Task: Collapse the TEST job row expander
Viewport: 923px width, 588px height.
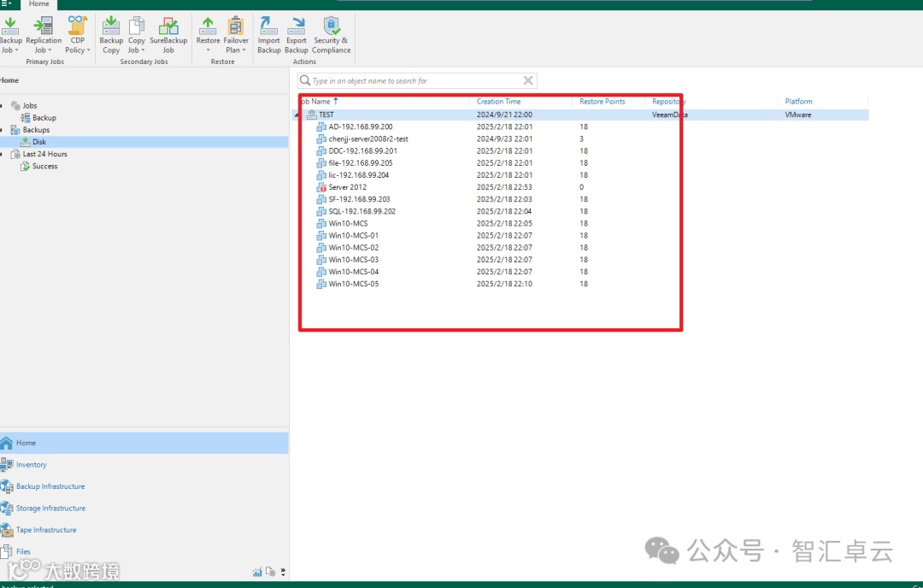Action: (x=297, y=115)
